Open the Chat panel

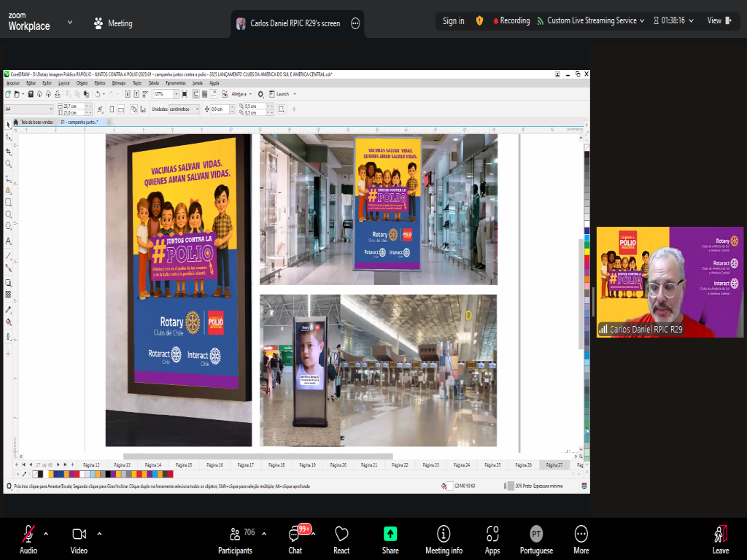295,534
